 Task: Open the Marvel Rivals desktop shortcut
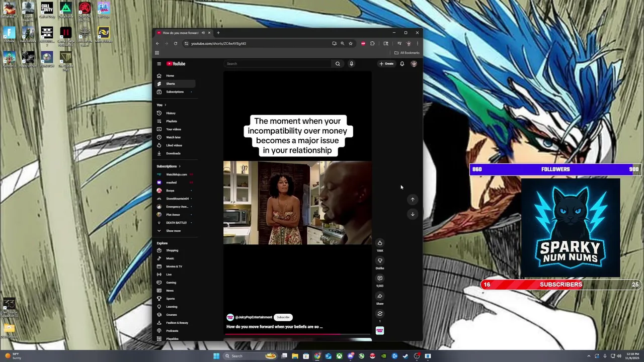click(x=103, y=35)
